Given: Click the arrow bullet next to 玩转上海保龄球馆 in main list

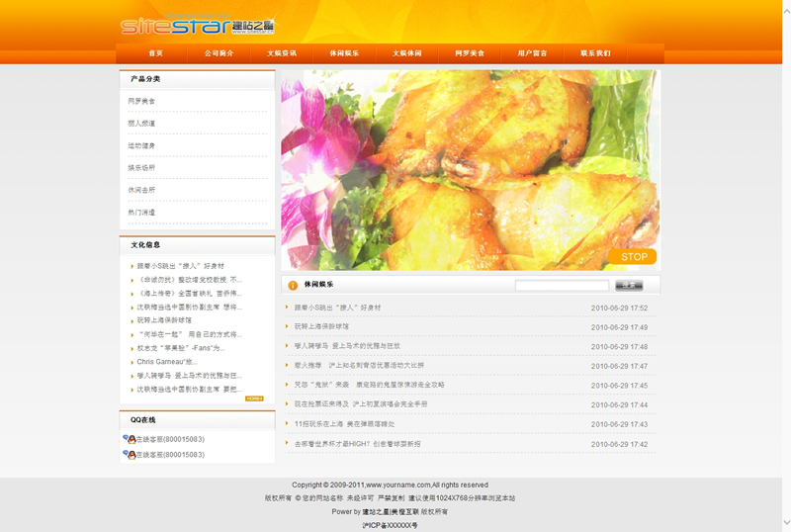Looking at the screenshot, I should tap(288, 327).
